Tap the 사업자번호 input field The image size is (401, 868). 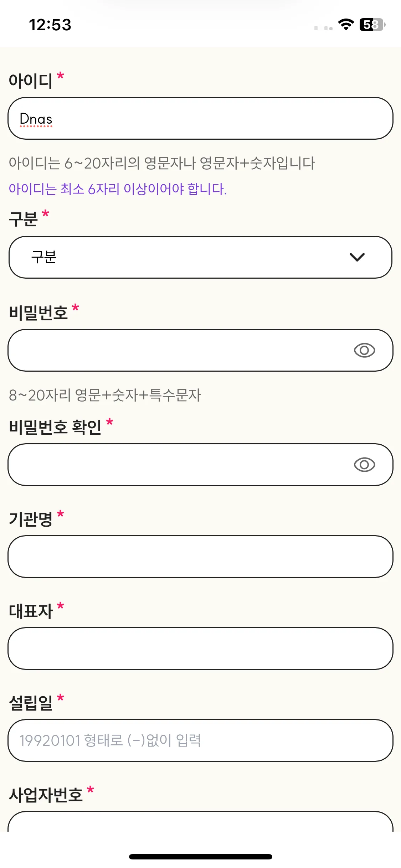(200, 822)
